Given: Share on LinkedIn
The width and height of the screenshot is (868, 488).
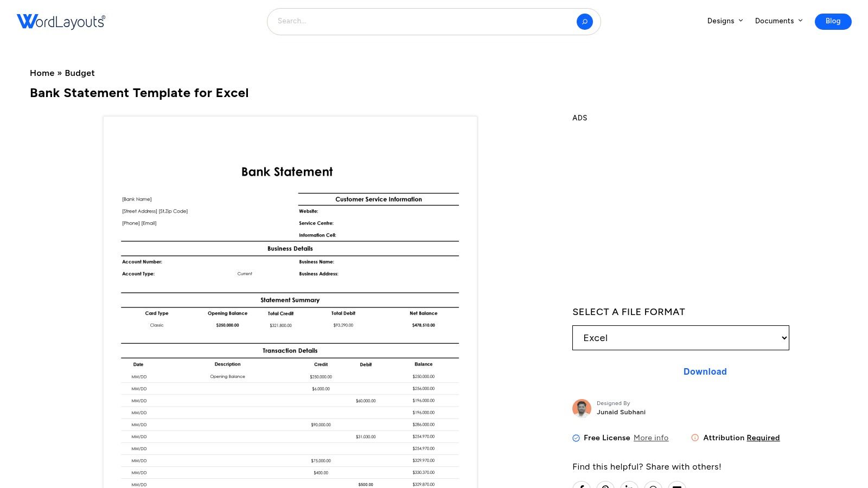Looking at the screenshot, I should coord(629,485).
